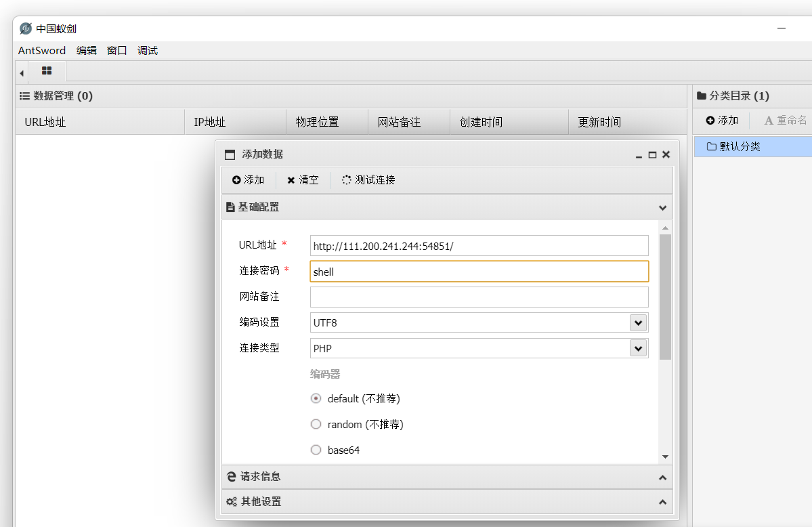This screenshot has width=812, height=527.
Task: Click 添加 in the 分类目录 panel
Action: pos(722,120)
